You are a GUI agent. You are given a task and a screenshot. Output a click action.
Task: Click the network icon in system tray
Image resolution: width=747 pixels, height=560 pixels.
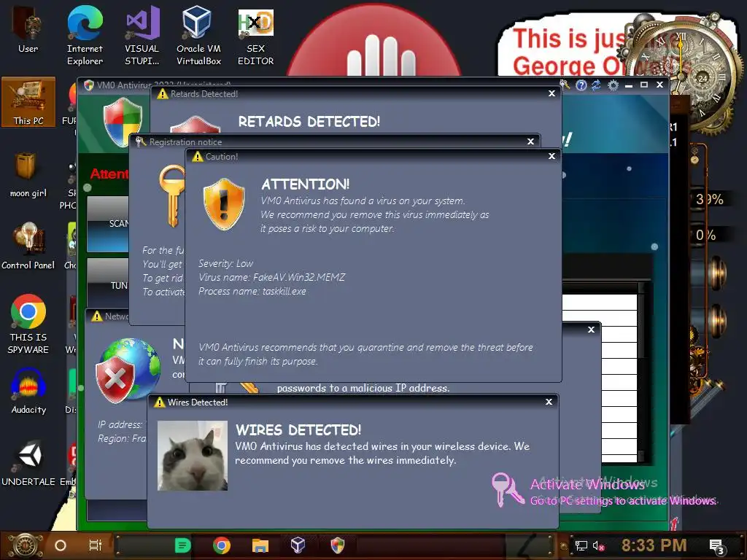click(581, 545)
